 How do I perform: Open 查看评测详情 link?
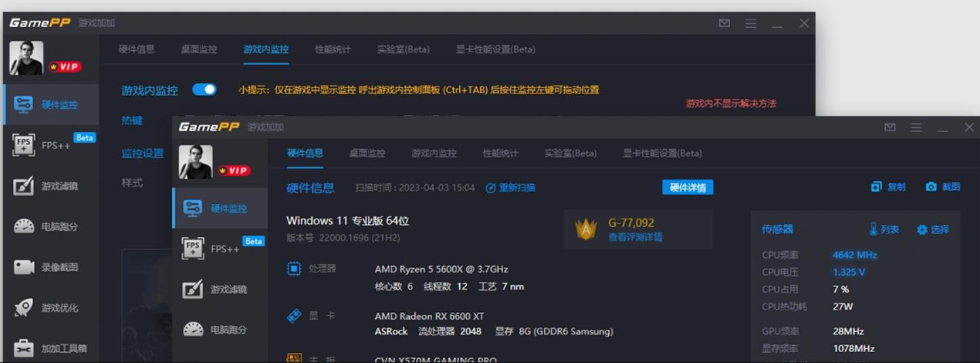point(635,237)
